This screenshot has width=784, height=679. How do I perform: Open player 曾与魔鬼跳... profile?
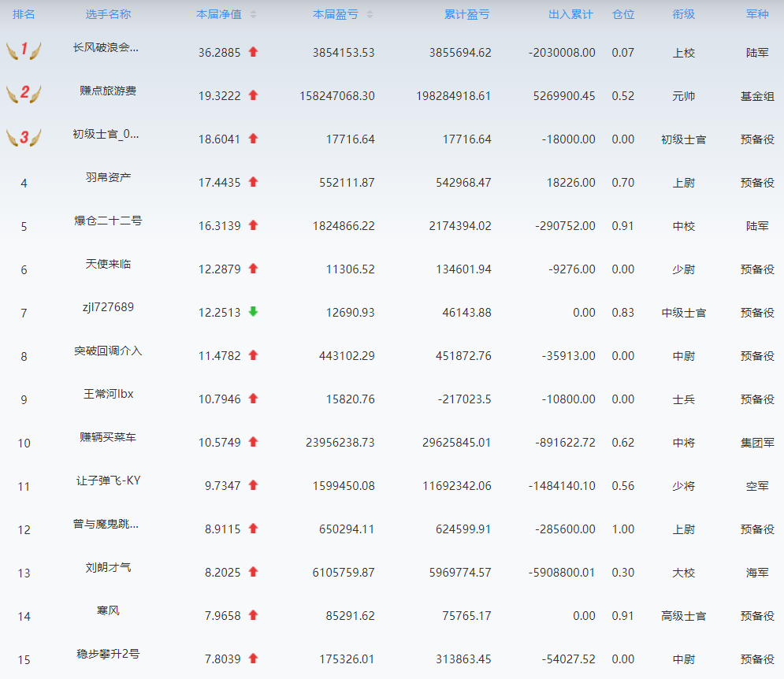click(x=106, y=524)
